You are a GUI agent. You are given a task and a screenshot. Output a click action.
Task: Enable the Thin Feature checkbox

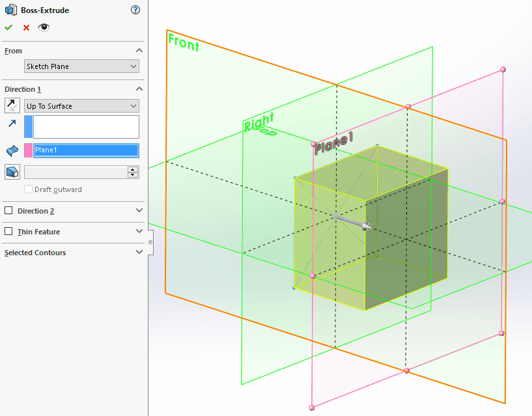[8, 232]
